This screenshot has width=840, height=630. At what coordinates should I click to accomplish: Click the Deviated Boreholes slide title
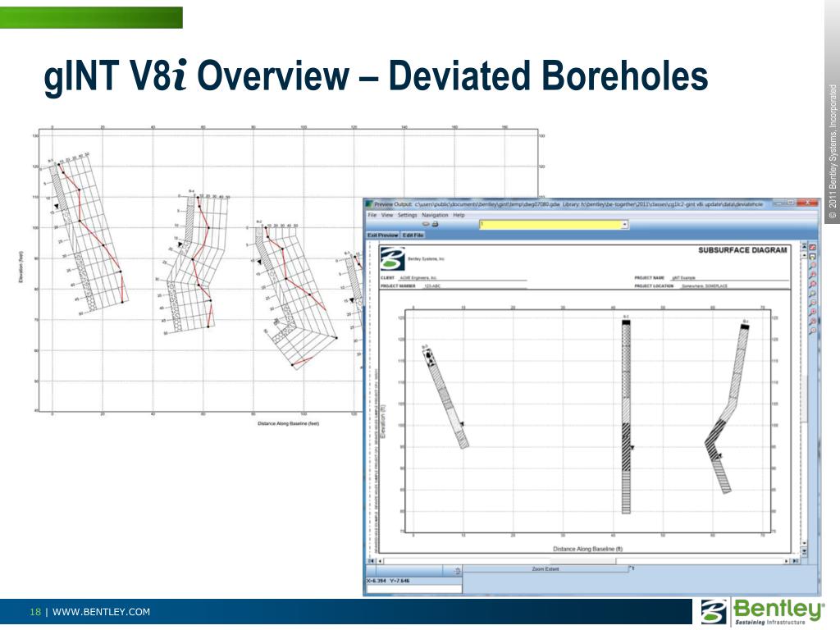pos(547,75)
